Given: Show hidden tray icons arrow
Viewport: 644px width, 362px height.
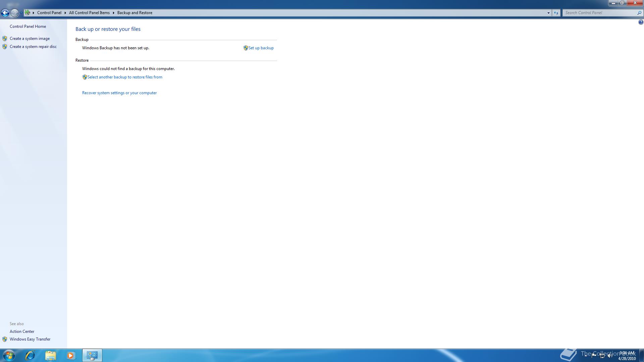Looking at the screenshot, I should [x=586, y=355].
